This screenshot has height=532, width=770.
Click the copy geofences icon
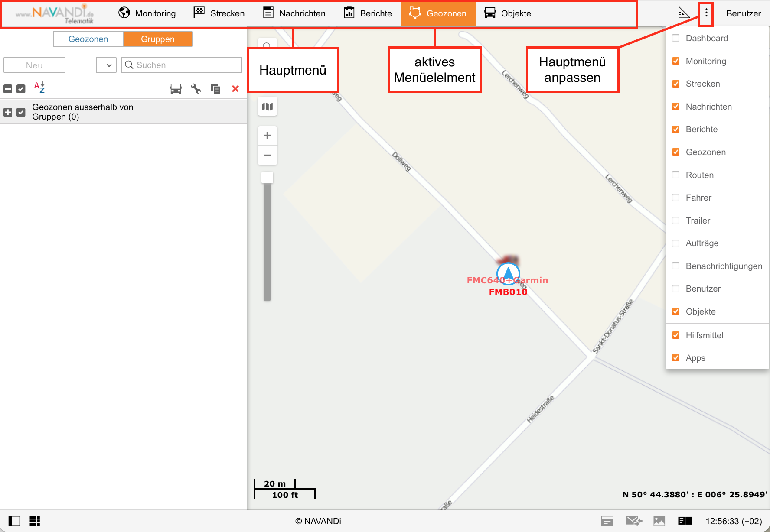215,89
